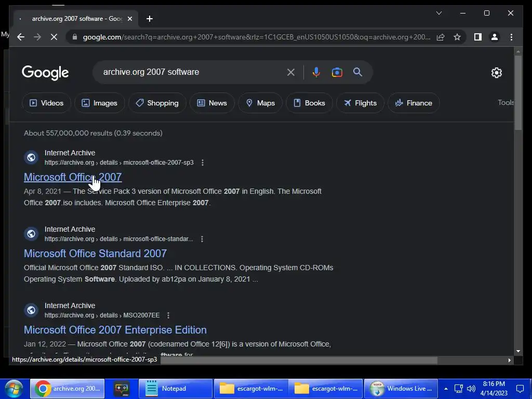Click the scrollbar up arrow

point(518,51)
